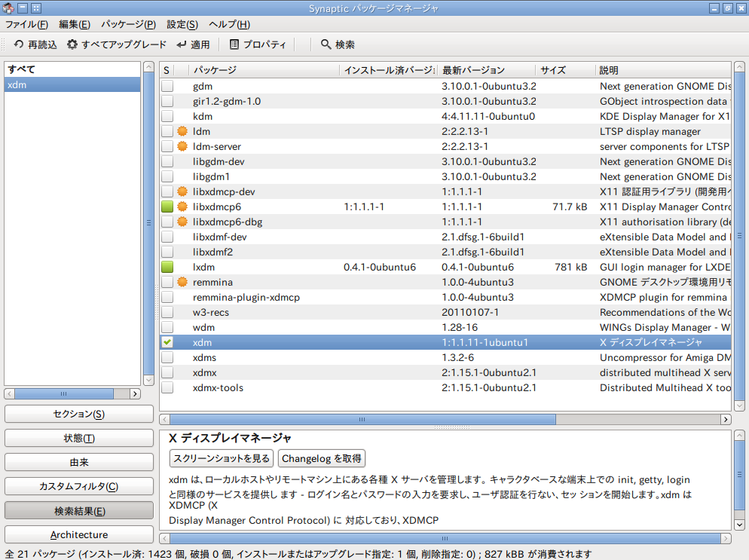The image size is (749, 560).
Task: Toggle the status checkbox for kdm
Action: pyautogui.click(x=167, y=116)
